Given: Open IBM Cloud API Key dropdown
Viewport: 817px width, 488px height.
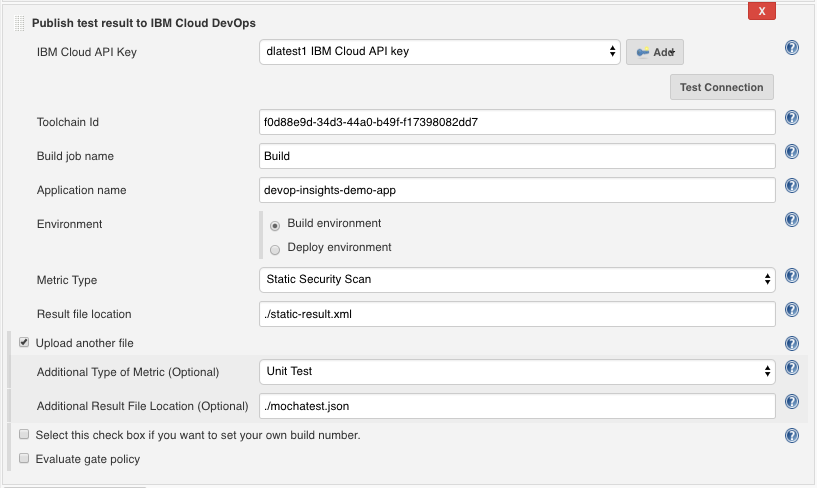Looking at the screenshot, I should coord(439,52).
